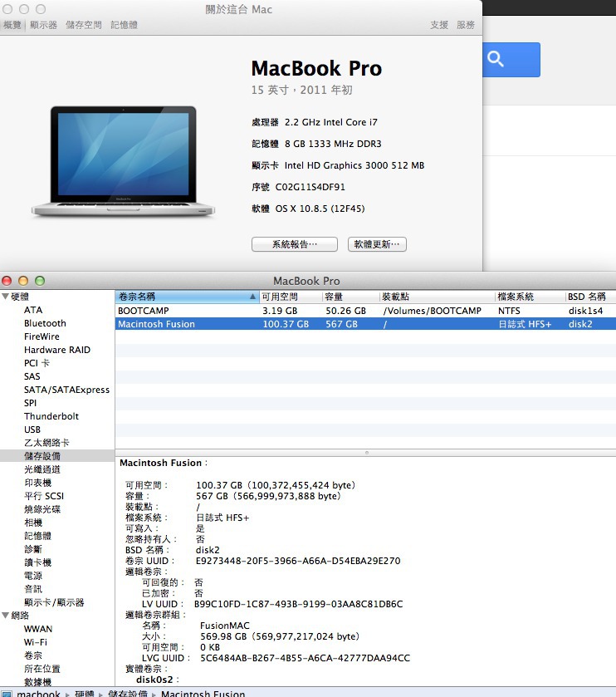The image size is (616, 697).
Task: Select 讀卡機 in the sidebar
Action: pos(37,562)
